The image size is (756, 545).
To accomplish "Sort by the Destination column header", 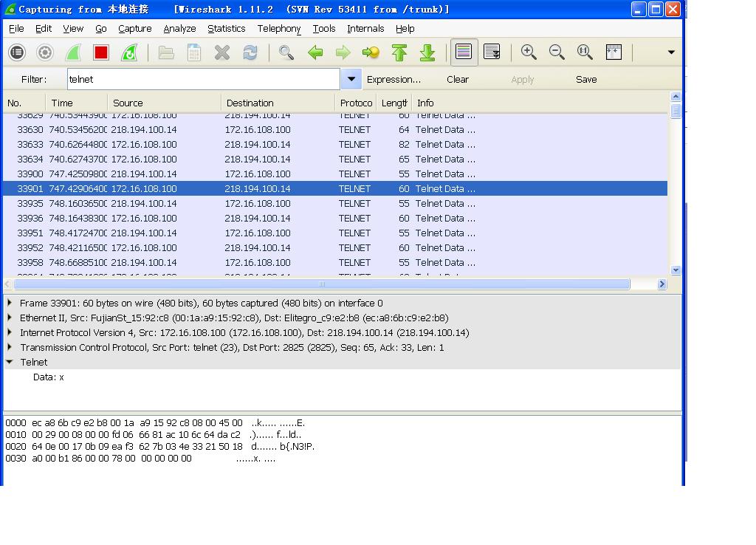I will tap(278, 103).
